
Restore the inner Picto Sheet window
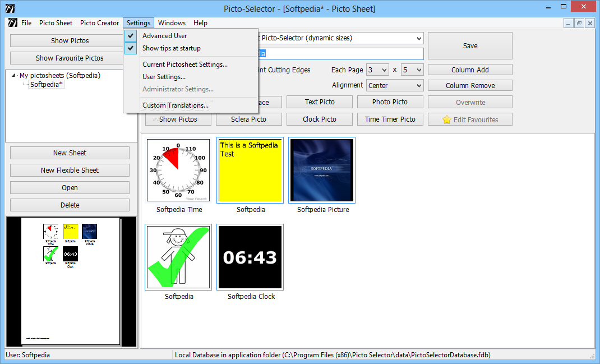579,24
